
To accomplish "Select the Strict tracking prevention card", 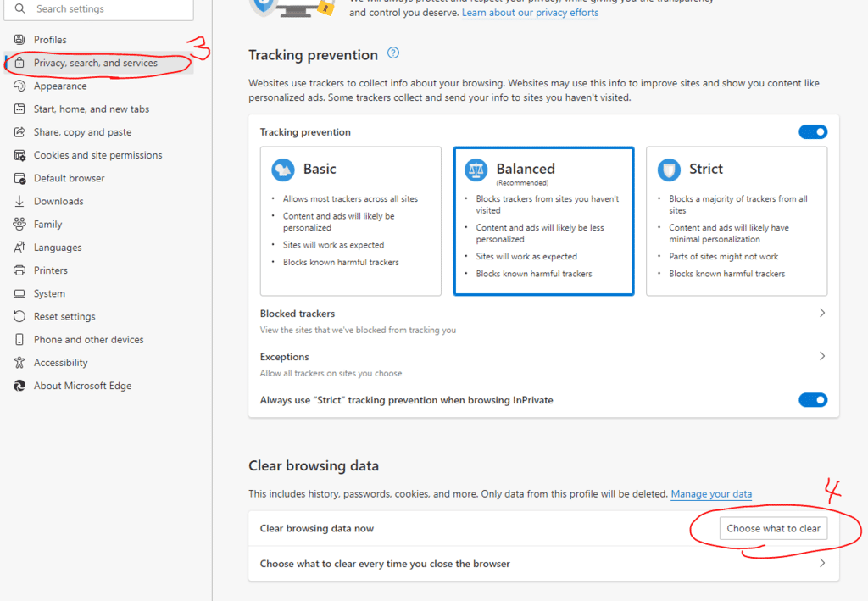I will [x=736, y=220].
